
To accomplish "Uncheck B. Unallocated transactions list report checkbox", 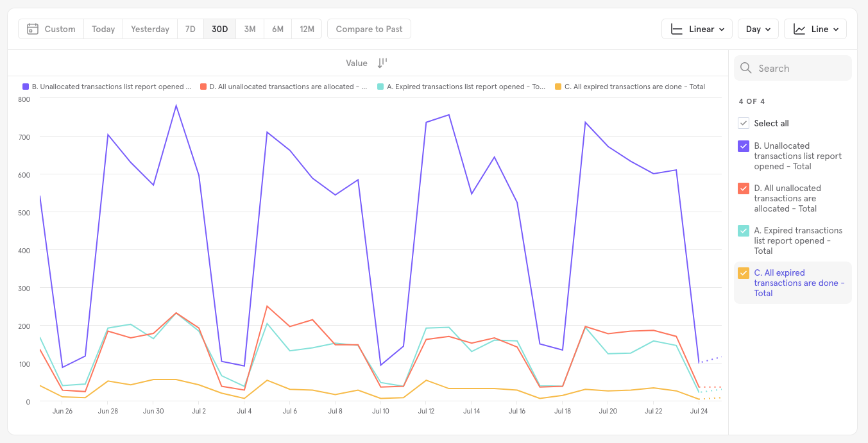I will click(744, 146).
